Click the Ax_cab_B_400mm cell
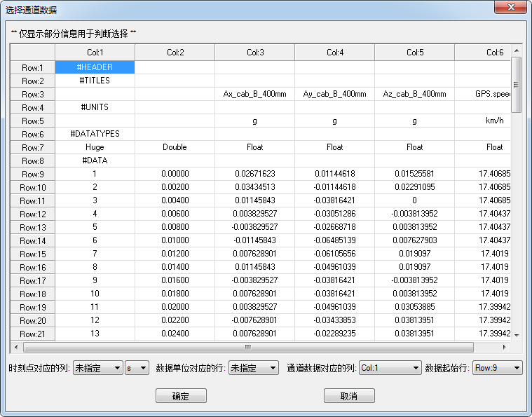Screen dimensions: 532x417 point(254,94)
